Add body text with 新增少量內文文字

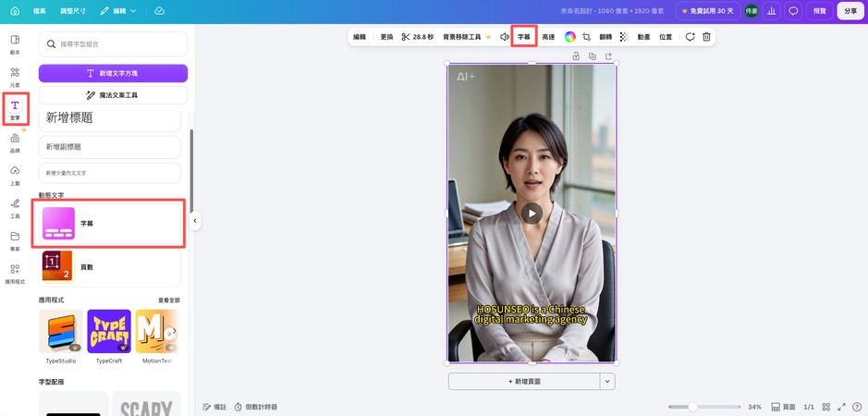[110, 173]
